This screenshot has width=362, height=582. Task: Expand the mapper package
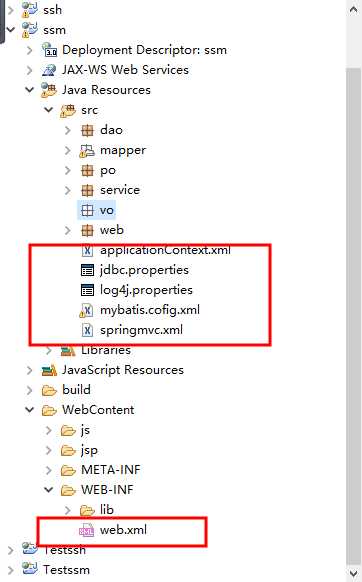tap(68, 150)
